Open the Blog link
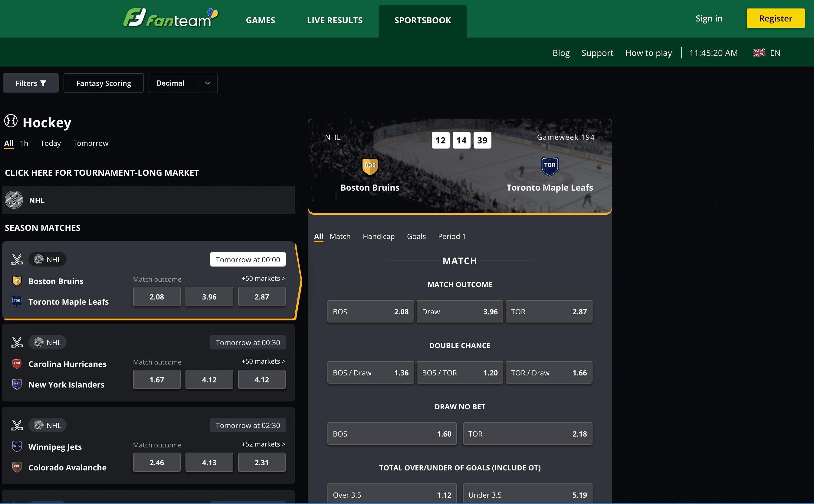Viewport: 814px width, 504px height. [561, 53]
